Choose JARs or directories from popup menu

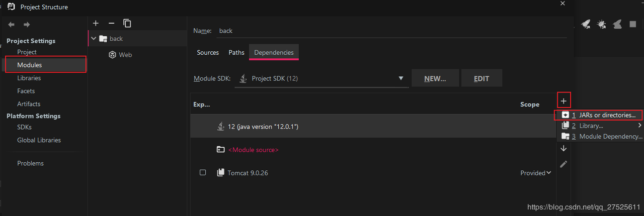click(x=601, y=115)
